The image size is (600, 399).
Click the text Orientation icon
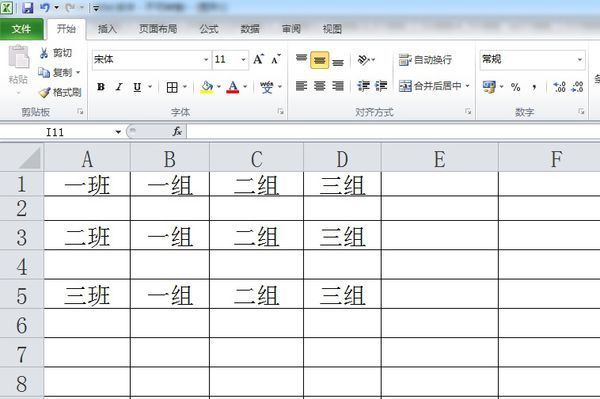pos(364,60)
